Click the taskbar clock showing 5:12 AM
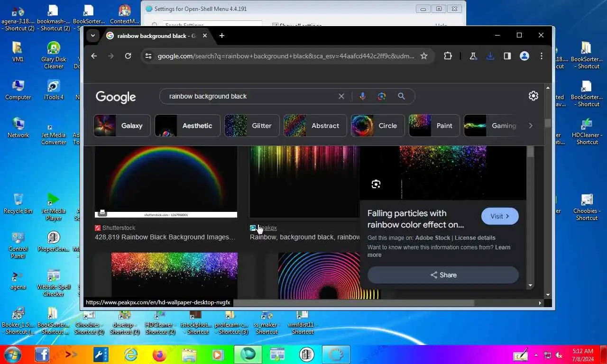The height and width of the screenshot is (364, 607). tap(583, 355)
